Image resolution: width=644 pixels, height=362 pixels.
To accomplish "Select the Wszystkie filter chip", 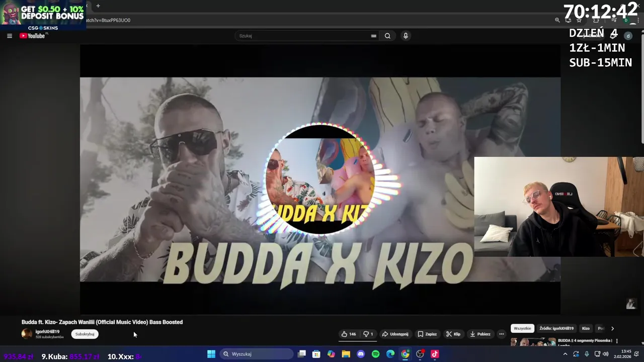I will (x=522, y=328).
